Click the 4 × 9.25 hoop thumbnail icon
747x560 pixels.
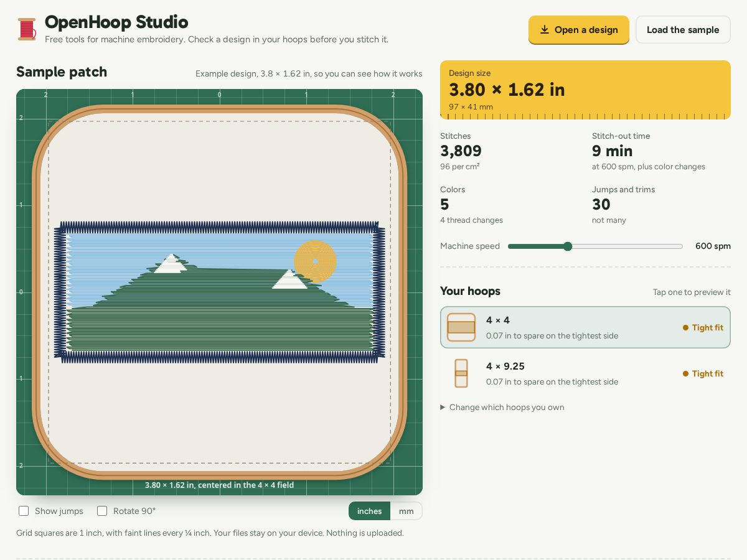(461, 373)
